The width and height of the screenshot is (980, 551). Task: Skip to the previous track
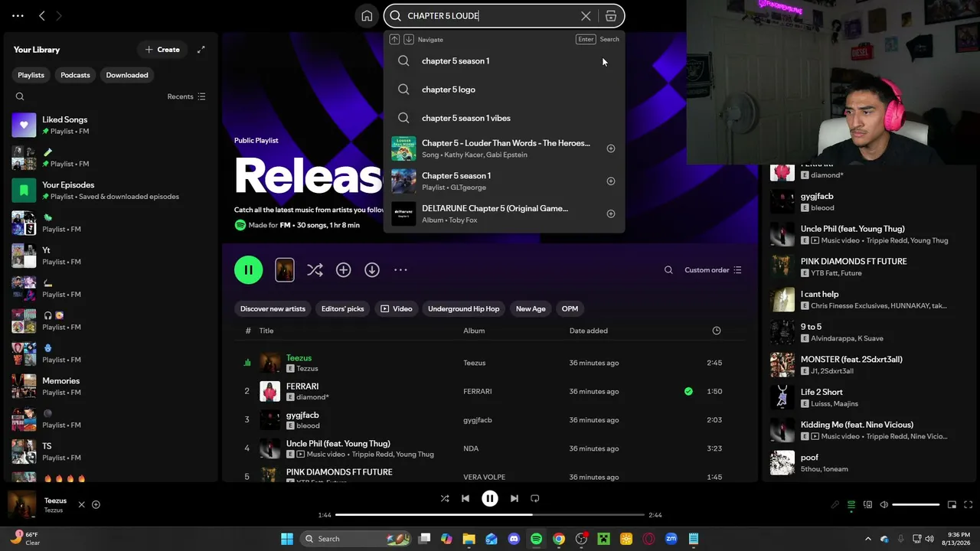[465, 498]
